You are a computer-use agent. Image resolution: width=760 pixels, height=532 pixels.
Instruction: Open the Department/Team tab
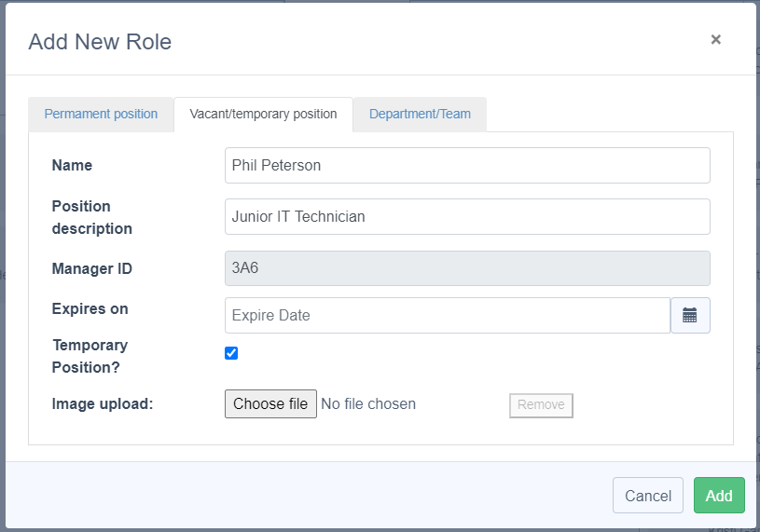click(x=420, y=114)
